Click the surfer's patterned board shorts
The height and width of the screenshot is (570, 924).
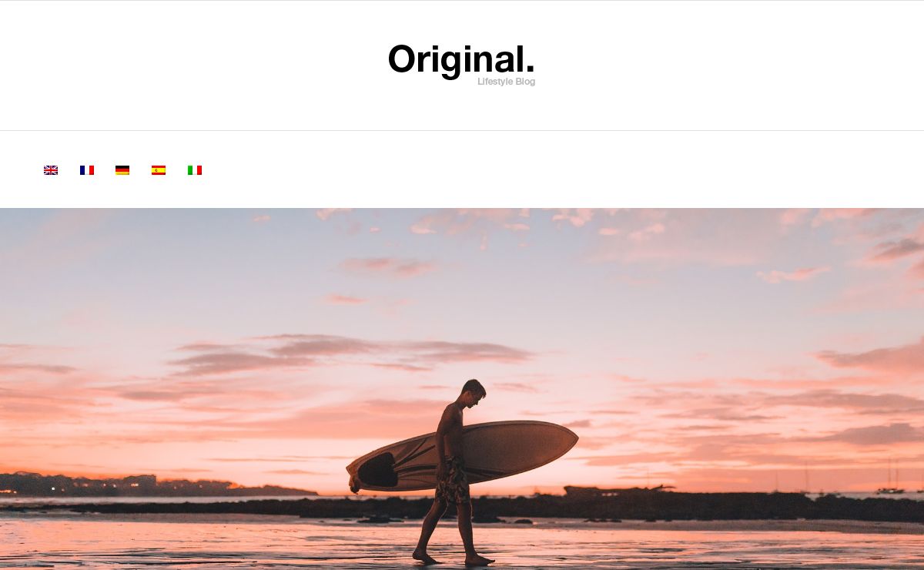click(453, 481)
